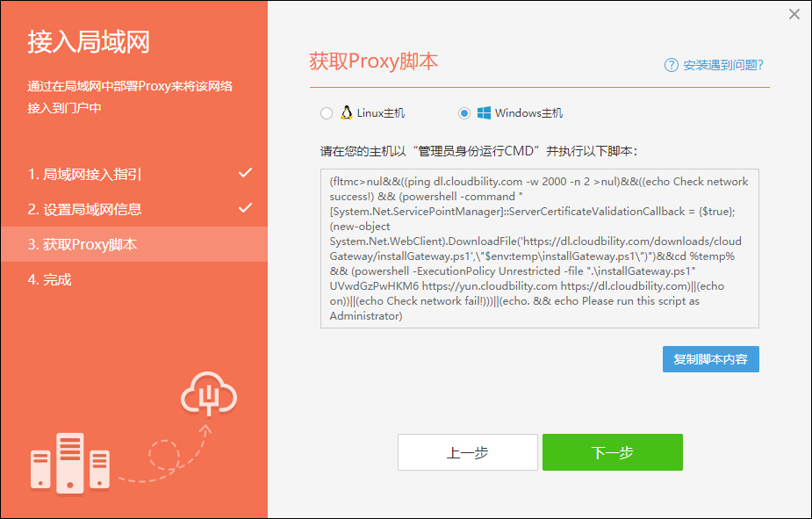Go back with the 上一步 button
This screenshot has height=519, width=812.
click(x=467, y=452)
